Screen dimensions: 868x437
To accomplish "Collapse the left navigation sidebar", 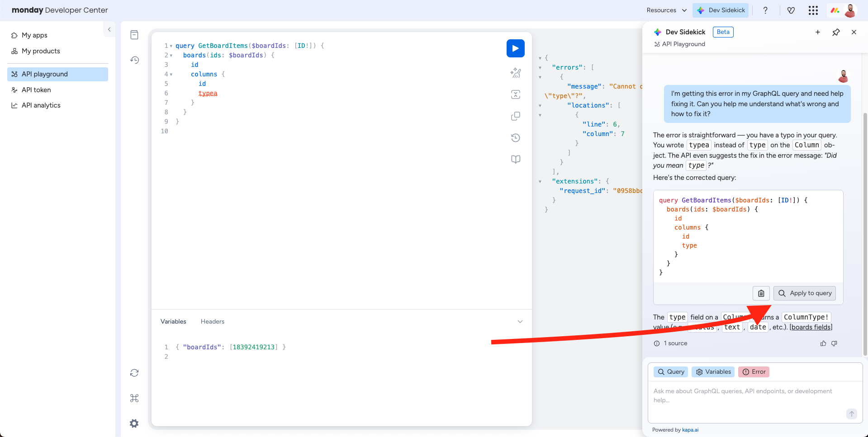I will tap(109, 29).
